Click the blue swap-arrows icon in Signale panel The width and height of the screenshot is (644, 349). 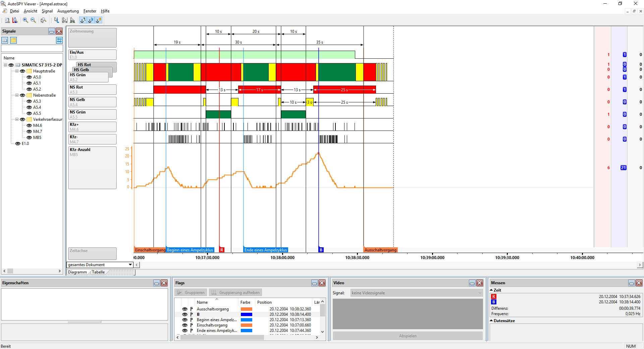point(59,40)
